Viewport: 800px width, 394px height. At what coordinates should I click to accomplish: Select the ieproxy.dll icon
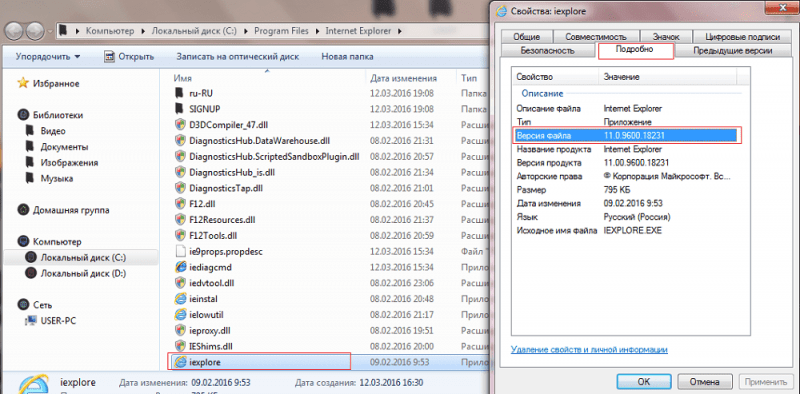(180, 330)
